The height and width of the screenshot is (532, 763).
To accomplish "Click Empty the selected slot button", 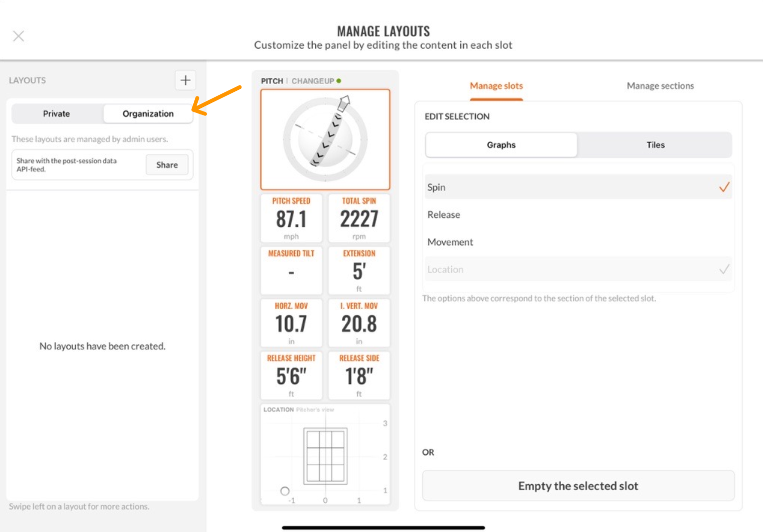I will click(x=578, y=486).
